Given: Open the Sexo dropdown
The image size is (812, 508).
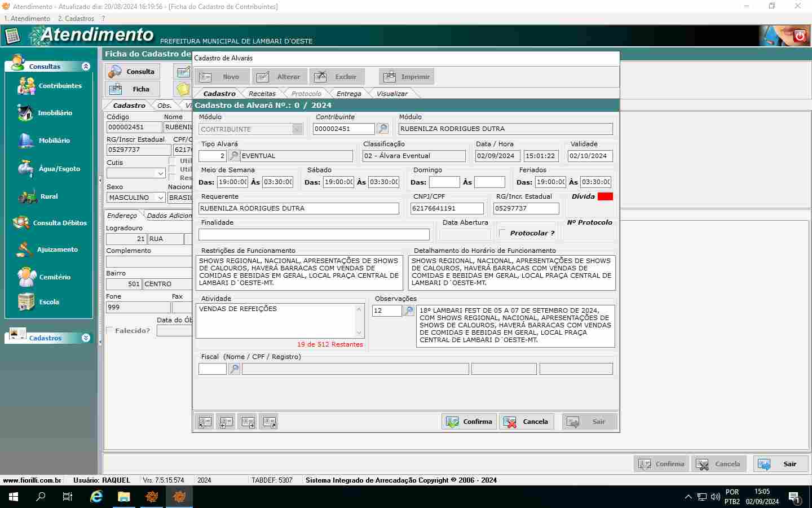Looking at the screenshot, I should 160,198.
